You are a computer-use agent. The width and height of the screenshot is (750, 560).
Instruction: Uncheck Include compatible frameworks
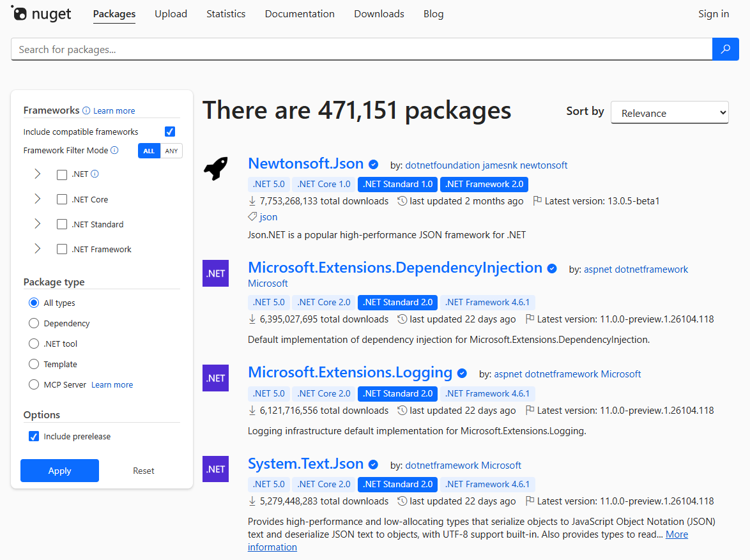point(170,132)
